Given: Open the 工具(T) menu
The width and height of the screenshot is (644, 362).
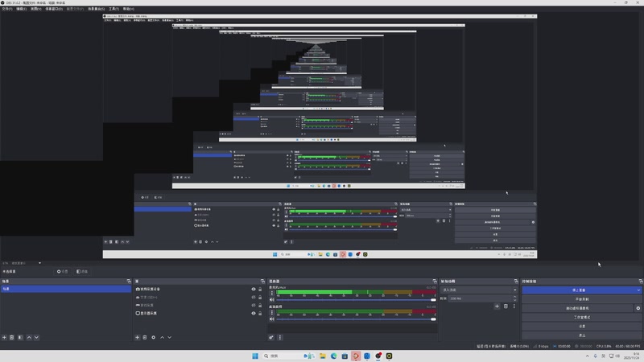Looking at the screenshot, I should [x=114, y=9].
